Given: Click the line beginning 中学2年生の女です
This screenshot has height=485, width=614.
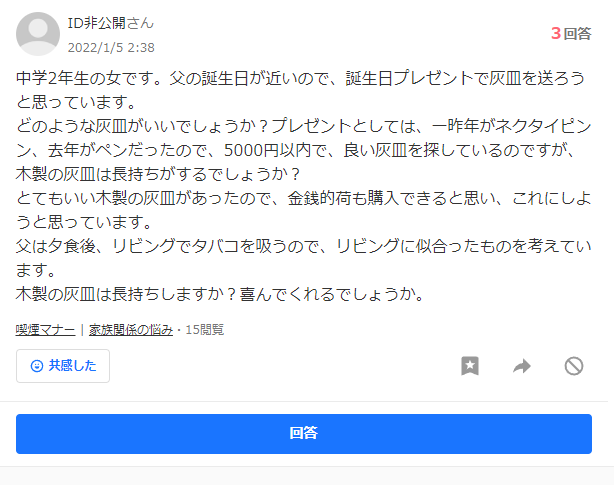Looking at the screenshot, I should (x=300, y=78).
